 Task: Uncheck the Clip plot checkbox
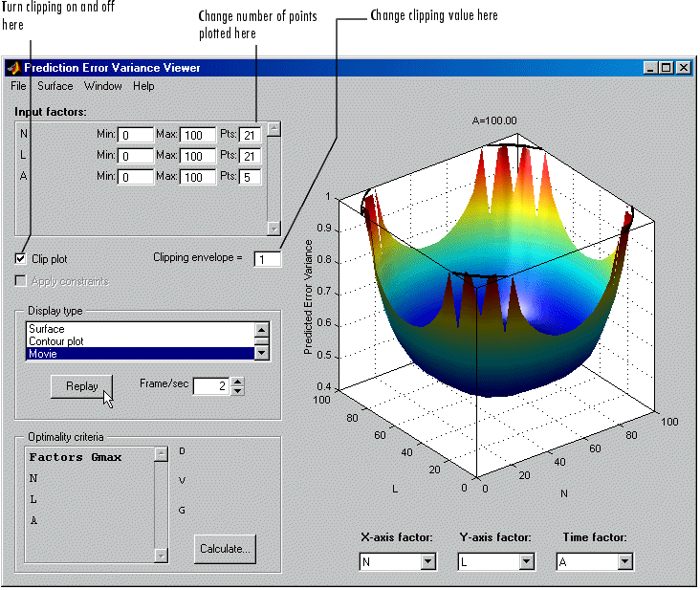[20, 259]
